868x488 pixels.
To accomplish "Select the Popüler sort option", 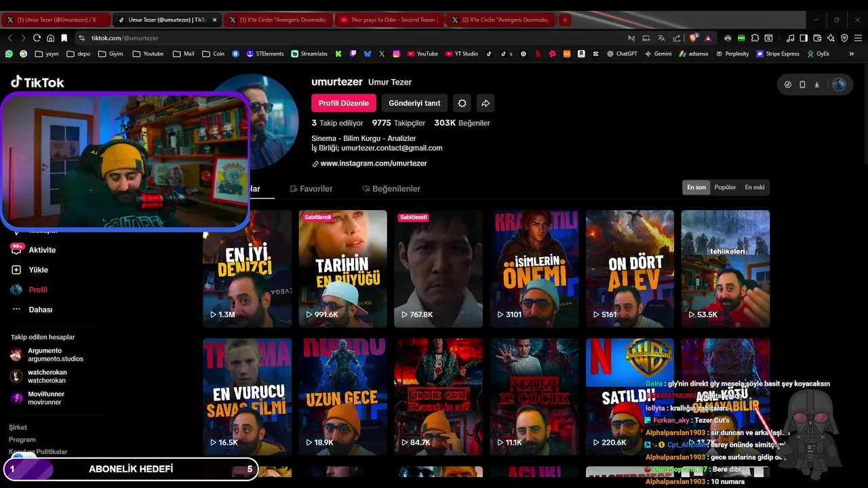I will pyautogui.click(x=725, y=187).
